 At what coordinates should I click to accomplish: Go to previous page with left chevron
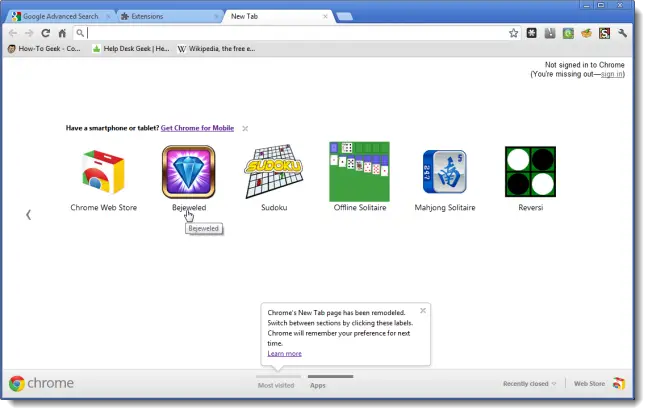28,215
